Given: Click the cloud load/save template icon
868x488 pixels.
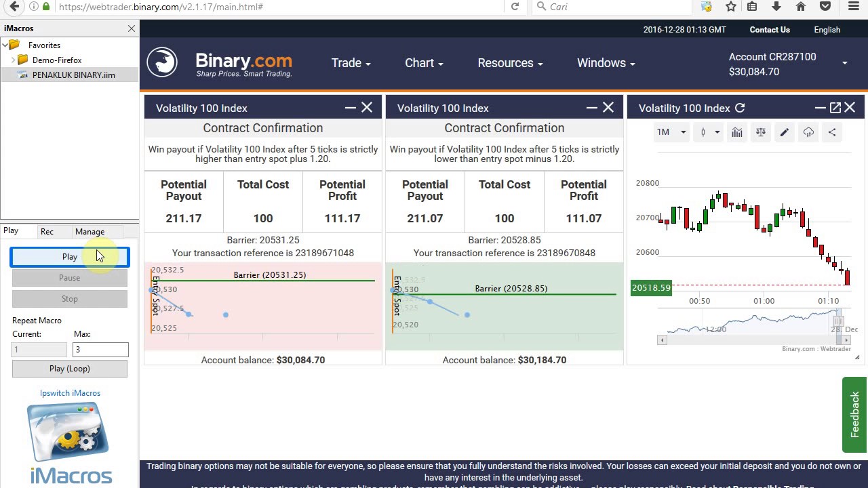Looking at the screenshot, I should [x=808, y=133].
